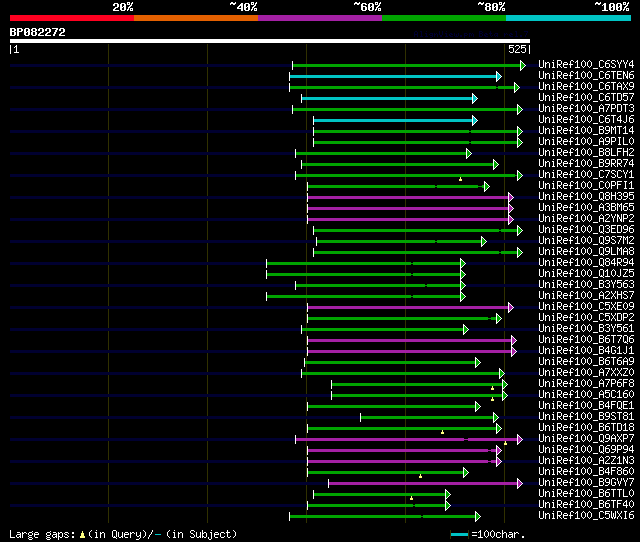This screenshot has height=542, width=640.
Task: Open the UniRef100_A2XHS7 entry
Action: [x=586, y=296]
